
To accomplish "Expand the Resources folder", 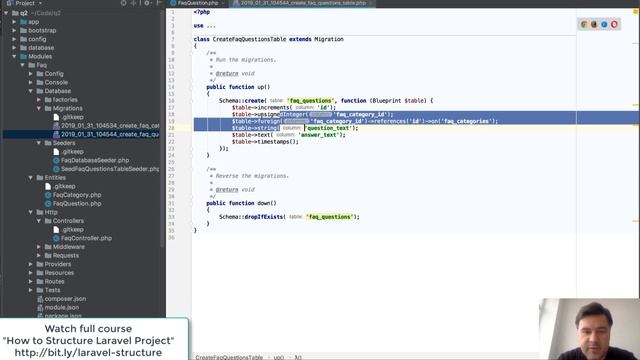I will 31,273.
